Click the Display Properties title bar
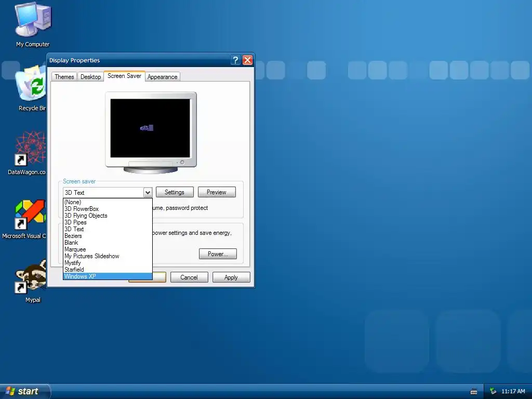 139,60
